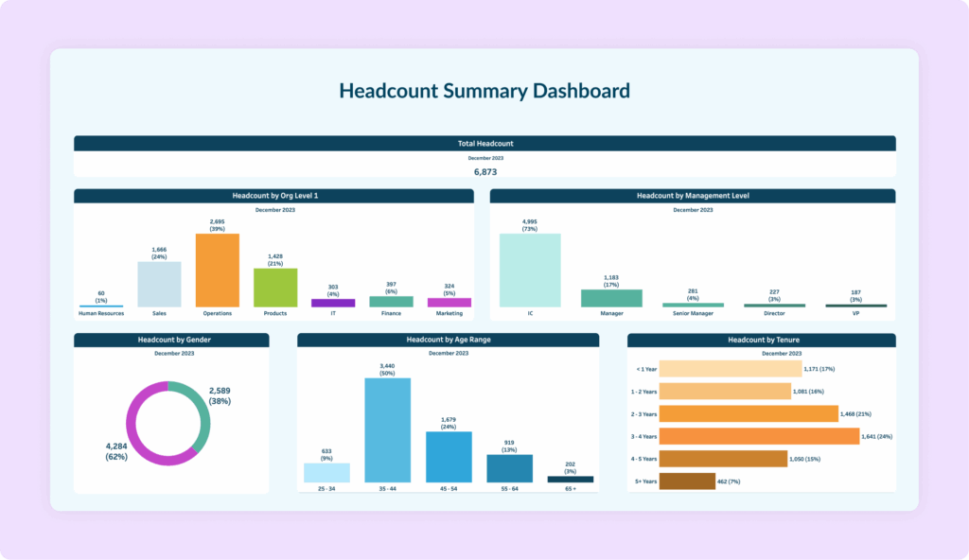Screen dimensions: 969x560
Task: Select the 3 - 4 Years tenure bar
Action: pos(758,436)
